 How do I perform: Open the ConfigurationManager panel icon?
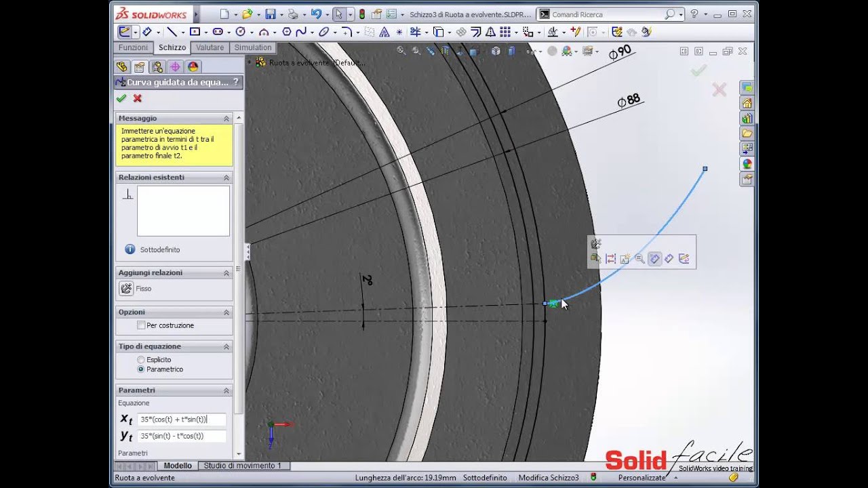157,66
